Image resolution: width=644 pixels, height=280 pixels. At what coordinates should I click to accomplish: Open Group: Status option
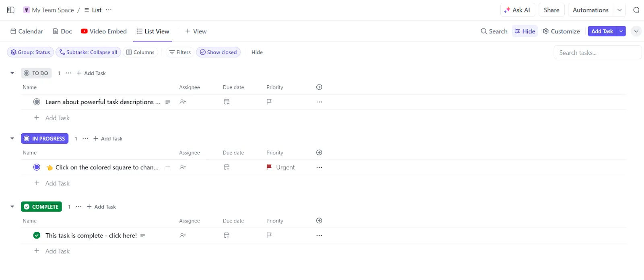click(31, 52)
